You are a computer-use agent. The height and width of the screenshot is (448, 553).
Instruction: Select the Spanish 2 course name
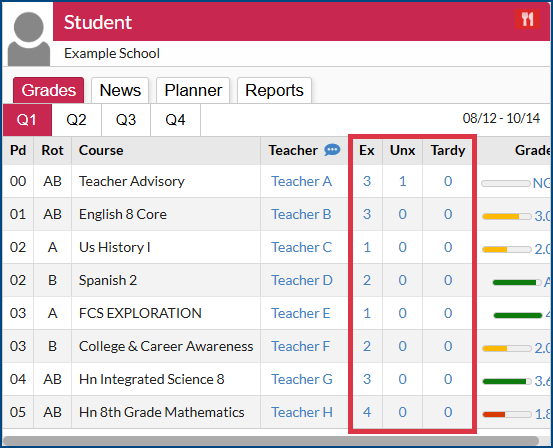(108, 280)
